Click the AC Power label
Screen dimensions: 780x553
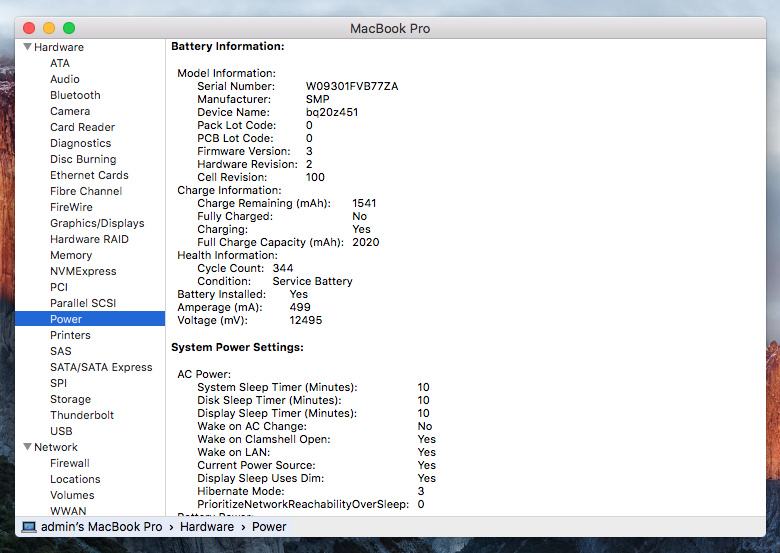204,374
